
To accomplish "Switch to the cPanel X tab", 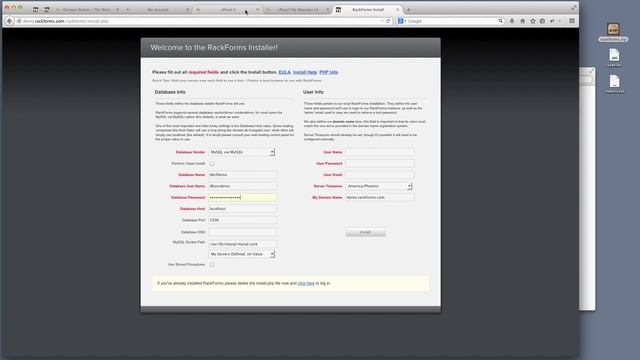I will 228,9.
